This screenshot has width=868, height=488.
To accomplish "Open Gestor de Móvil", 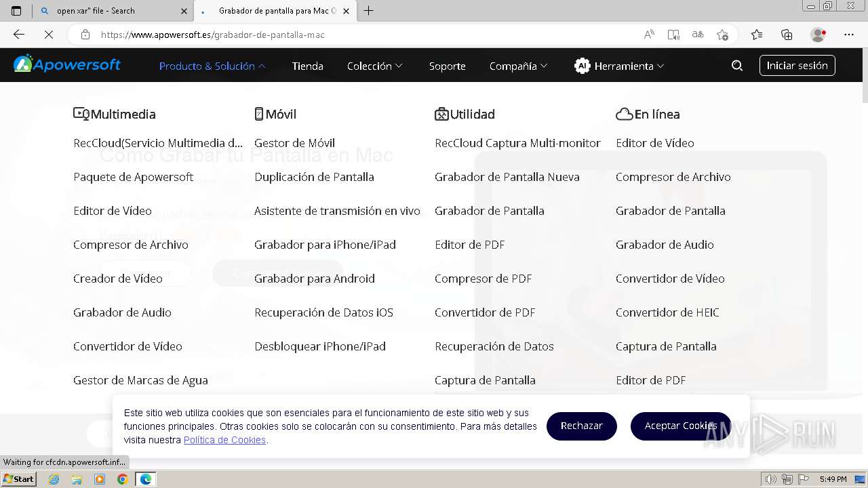I will [x=294, y=143].
